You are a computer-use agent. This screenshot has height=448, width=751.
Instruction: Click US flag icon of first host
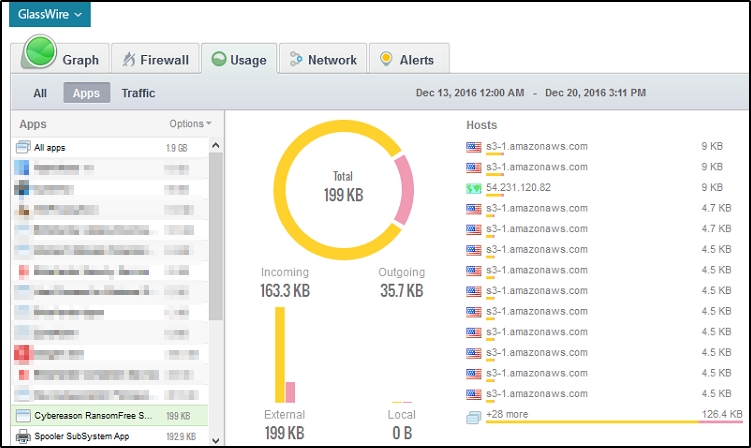tap(473, 147)
